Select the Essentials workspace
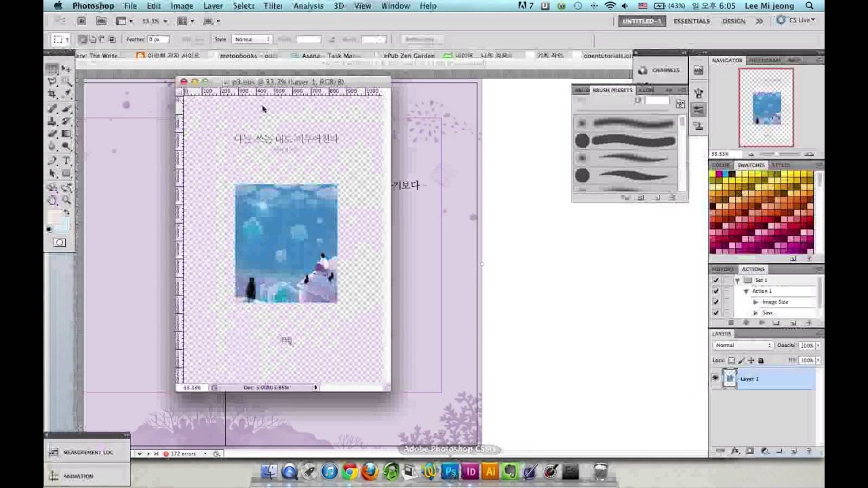 pos(692,21)
